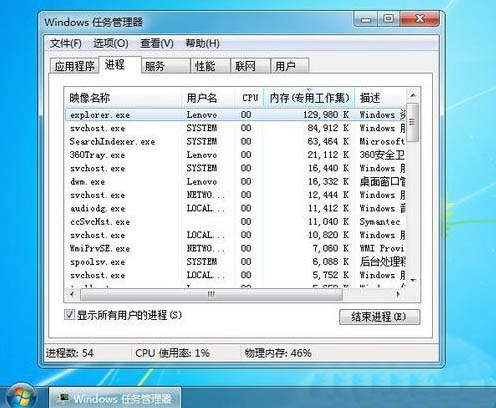Select the WmiPrvSE.exe process
This screenshot has height=408, width=496.
(x=235, y=248)
